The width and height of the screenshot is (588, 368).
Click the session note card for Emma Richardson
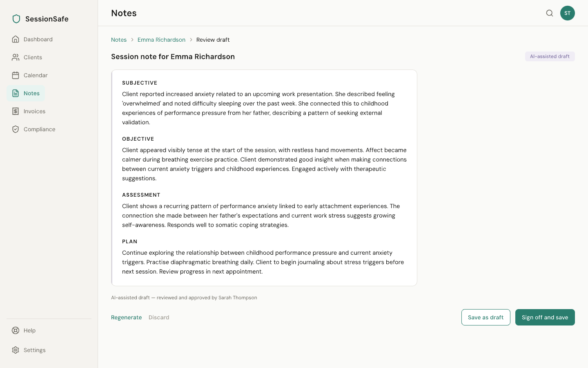pos(264,177)
